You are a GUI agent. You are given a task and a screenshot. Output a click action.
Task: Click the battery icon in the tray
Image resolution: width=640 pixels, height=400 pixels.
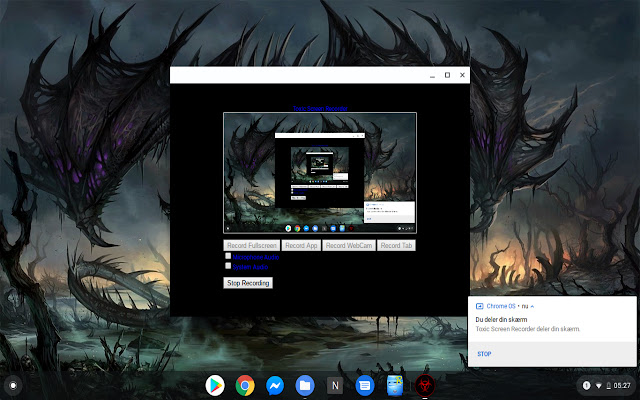coord(609,385)
